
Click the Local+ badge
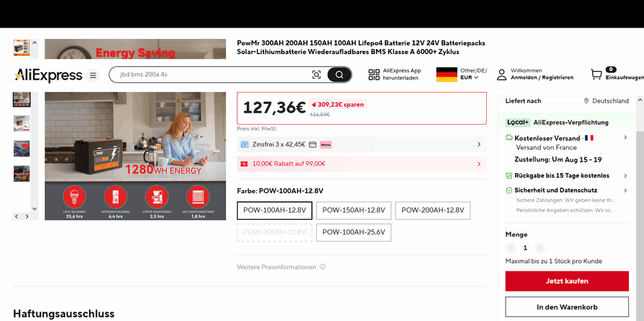[x=518, y=123]
